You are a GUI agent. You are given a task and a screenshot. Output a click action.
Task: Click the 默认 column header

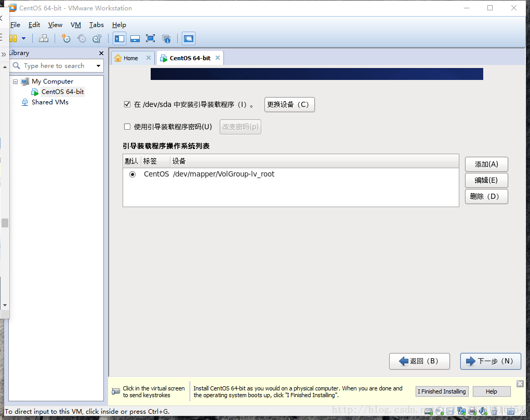point(132,161)
